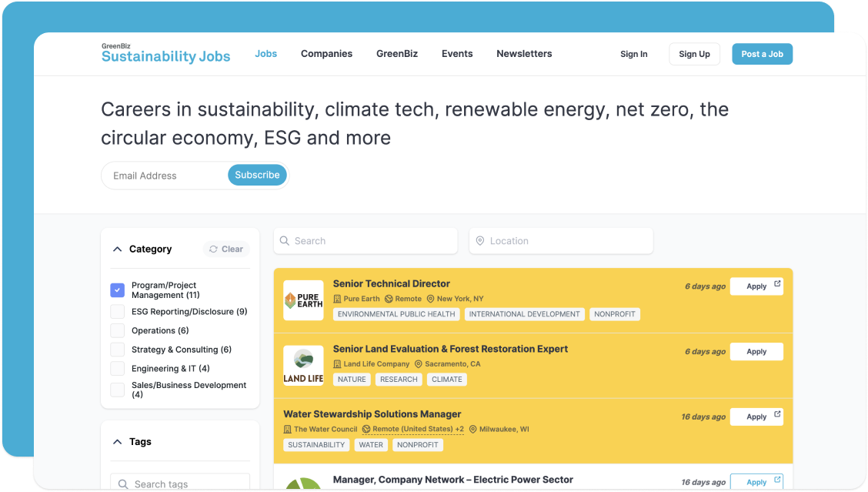This screenshot has height=492, width=868.
Task: Uncheck the Program/Project Management category filter
Action: [x=117, y=290]
